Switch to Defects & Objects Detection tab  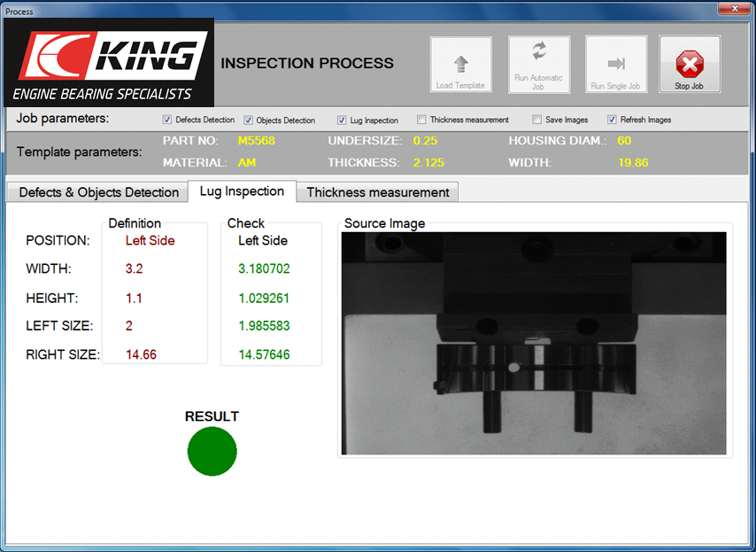tap(98, 192)
